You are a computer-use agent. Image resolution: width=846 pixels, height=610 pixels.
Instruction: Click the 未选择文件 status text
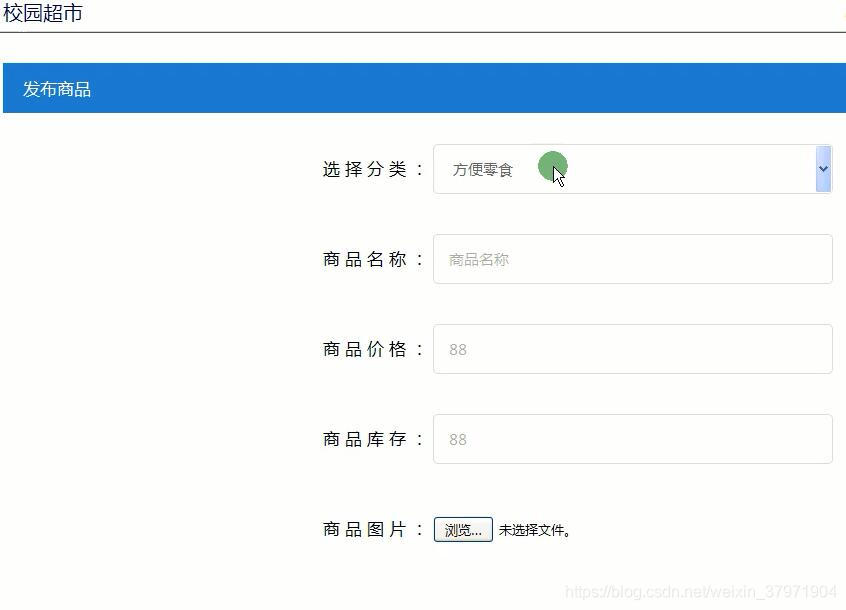point(534,530)
